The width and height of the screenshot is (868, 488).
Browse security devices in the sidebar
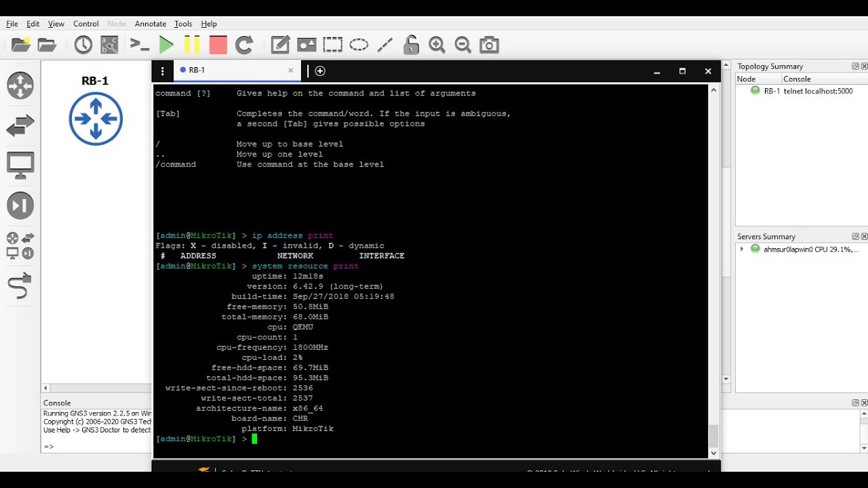click(x=20, y=206)
